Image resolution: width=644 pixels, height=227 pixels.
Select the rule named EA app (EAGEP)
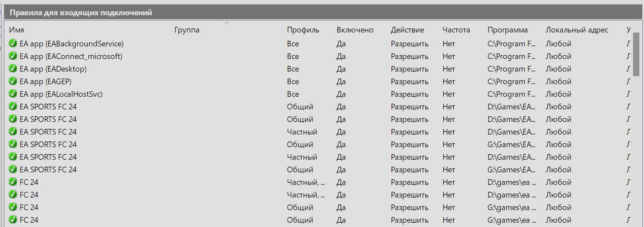coord(45,82)
